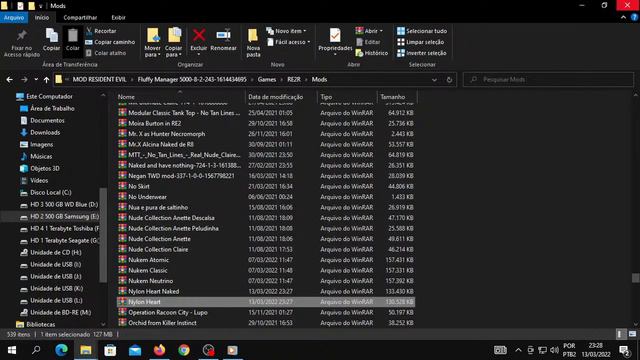The width and height of the screenshot is (640, 360).
Task: Show hidden tray icons chevron
Action: pos(518,350)
